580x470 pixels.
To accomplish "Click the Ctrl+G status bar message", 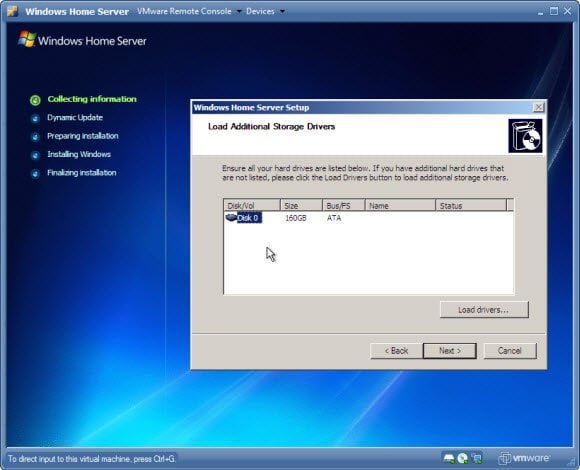I will point(92,459).
